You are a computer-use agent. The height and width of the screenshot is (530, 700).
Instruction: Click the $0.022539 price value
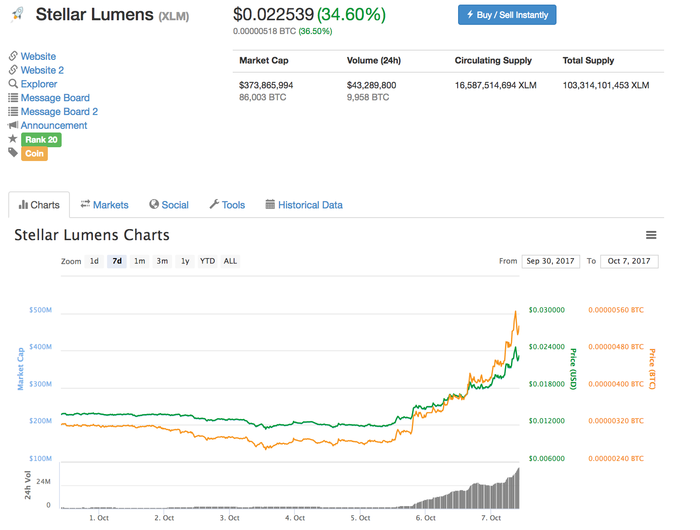[274, 14]
